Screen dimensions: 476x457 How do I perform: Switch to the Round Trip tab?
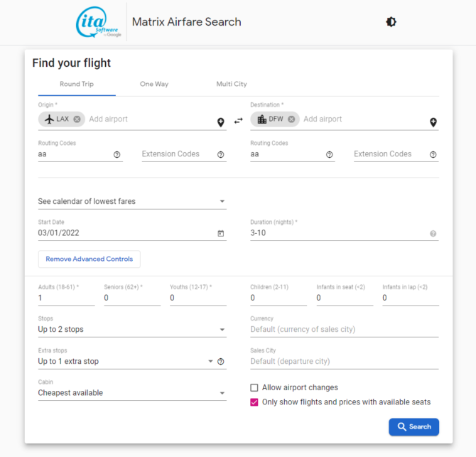77,84
